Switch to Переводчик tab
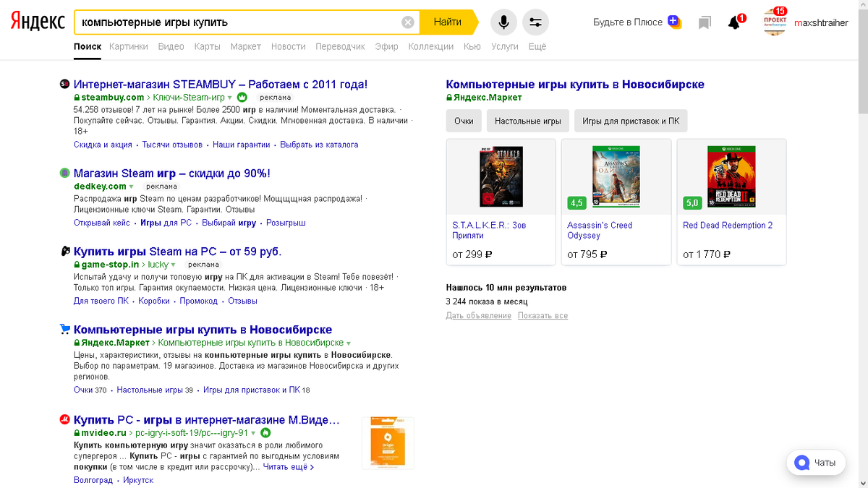The image size is (868, 488). (340, 46)
